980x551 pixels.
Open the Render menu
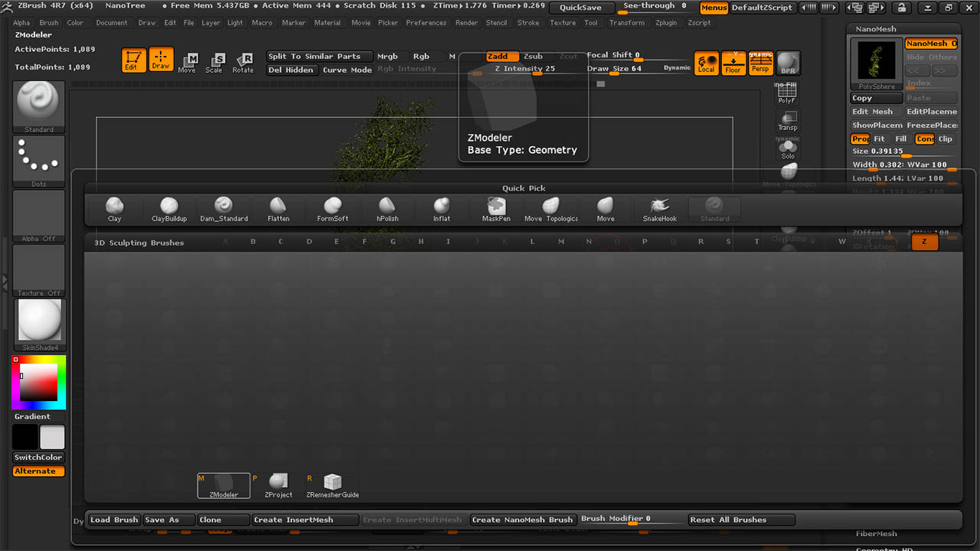point(467,23)
